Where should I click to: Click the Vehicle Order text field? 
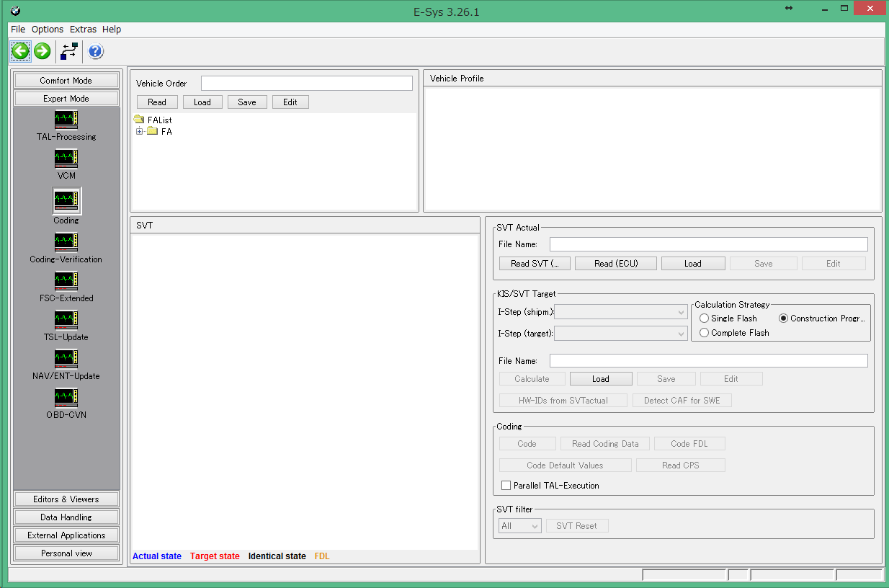(x=307, y=84)
